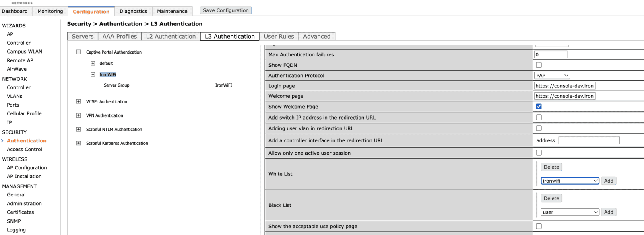Viewport: 644px width, 235px height.
Task: Open the White List ironwifi dropdown
Action: point(570,181)
